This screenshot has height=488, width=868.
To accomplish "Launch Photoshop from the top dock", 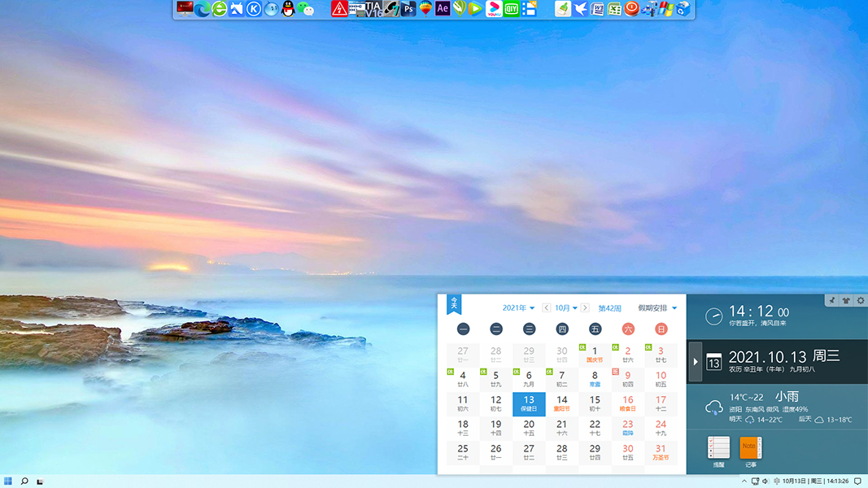I will (x=408, y=8).
